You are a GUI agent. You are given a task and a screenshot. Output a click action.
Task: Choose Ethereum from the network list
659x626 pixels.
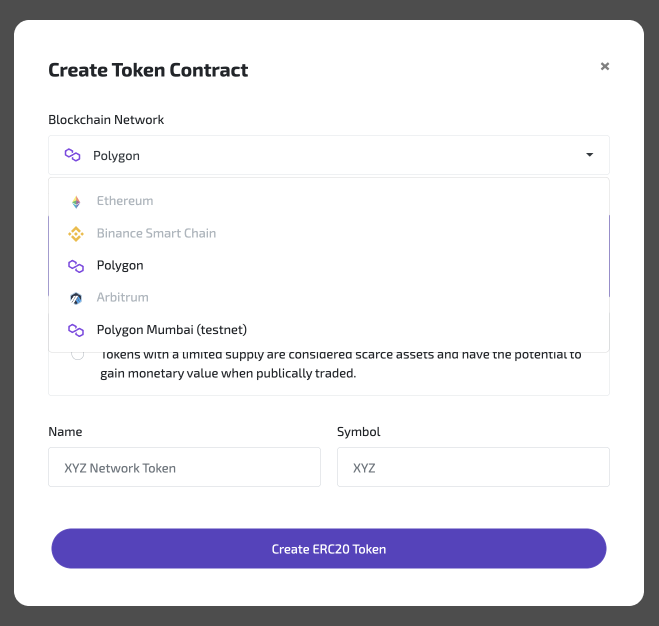point(125,201)
